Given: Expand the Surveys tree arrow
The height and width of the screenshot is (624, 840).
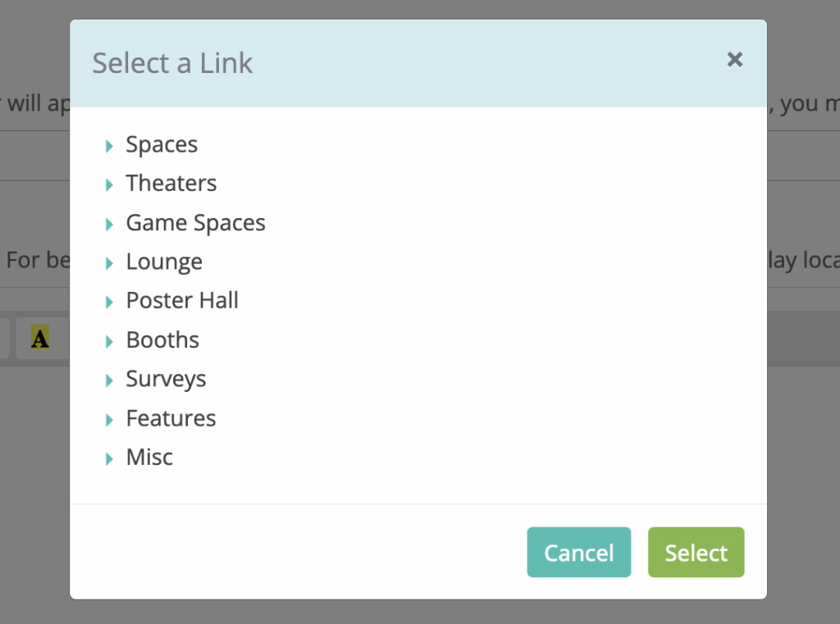Looking at the screenshot, I should tap(109, 380).
